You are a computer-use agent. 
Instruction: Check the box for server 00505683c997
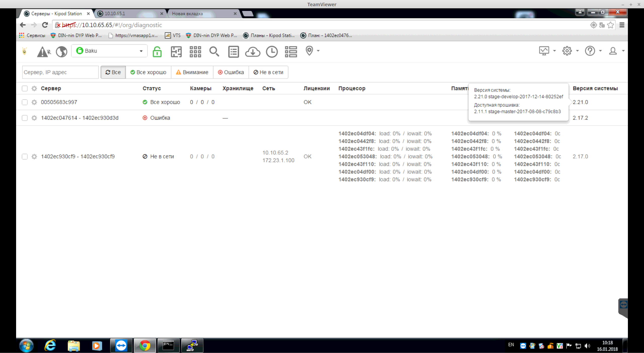pos(25,102)
